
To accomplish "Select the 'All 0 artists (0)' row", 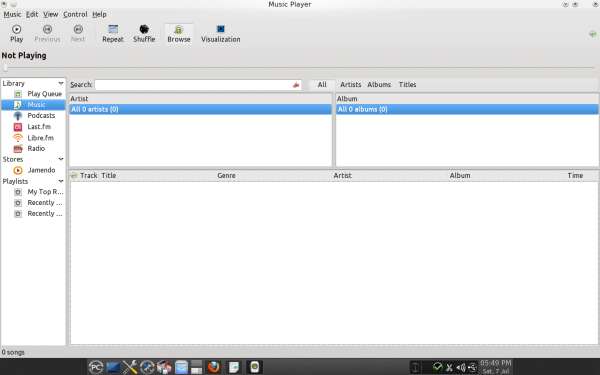I will 201,109.
